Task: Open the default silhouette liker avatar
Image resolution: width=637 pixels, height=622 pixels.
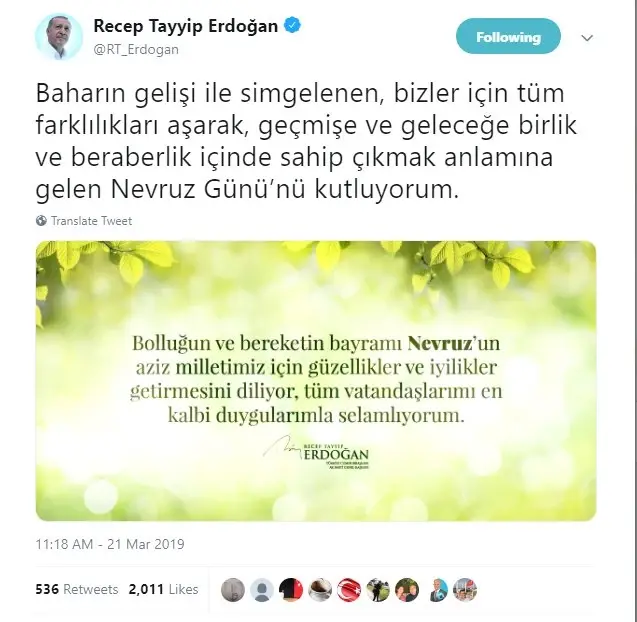Action: pyautogui.click(x=262, y=589)
